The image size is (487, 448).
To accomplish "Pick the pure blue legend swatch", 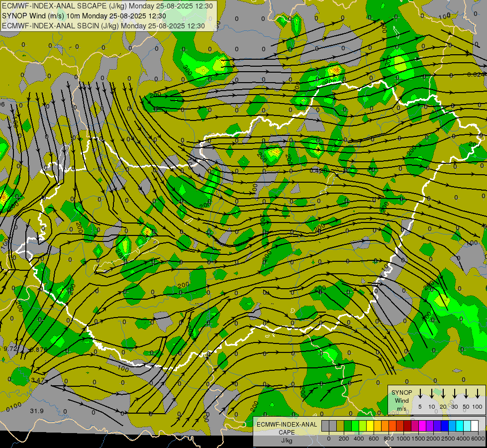I will click(445, 426).
